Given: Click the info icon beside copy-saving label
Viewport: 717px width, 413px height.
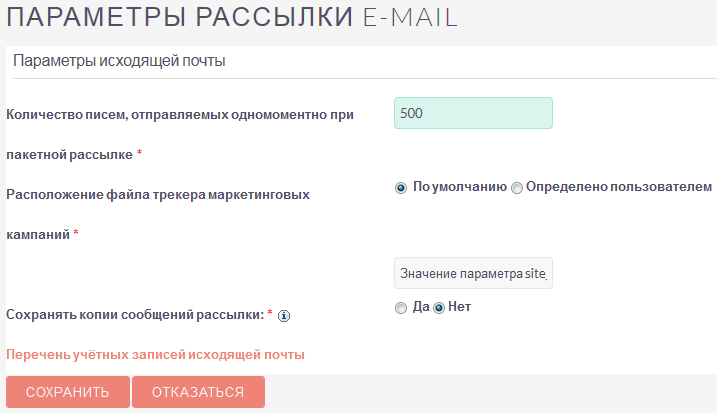Looking at the screenshot, I should pyautogui.click(x=283, y=316).
